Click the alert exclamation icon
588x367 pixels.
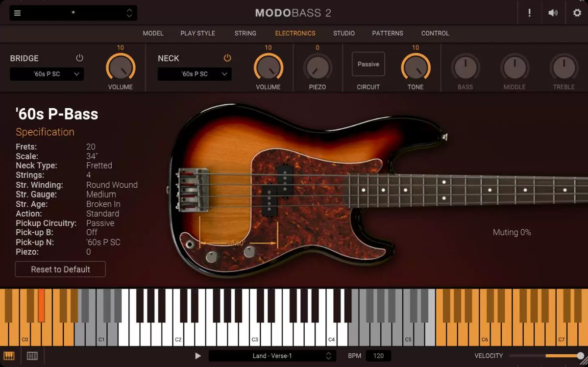pos(529,13)
